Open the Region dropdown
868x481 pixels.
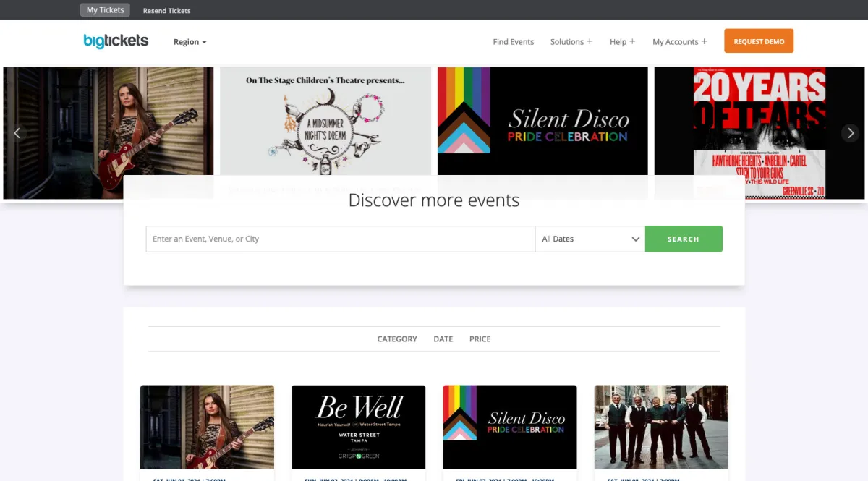(190, 42)
